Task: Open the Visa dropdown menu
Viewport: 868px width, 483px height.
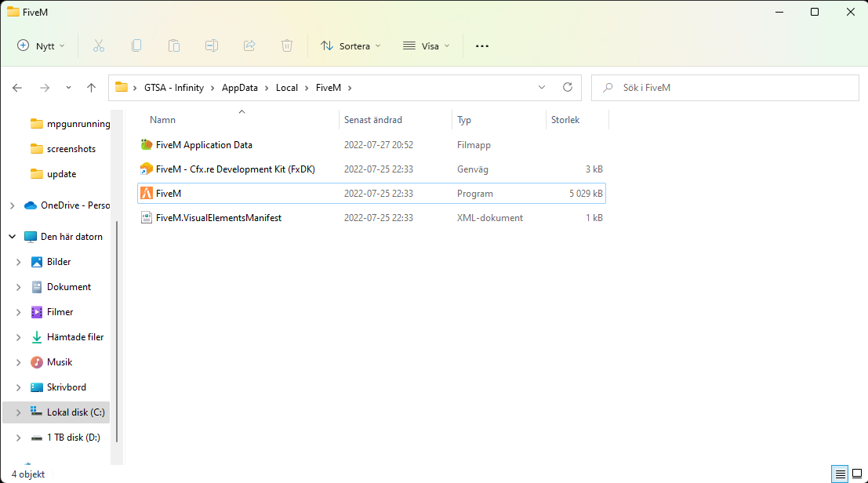Action: point(425,45)
